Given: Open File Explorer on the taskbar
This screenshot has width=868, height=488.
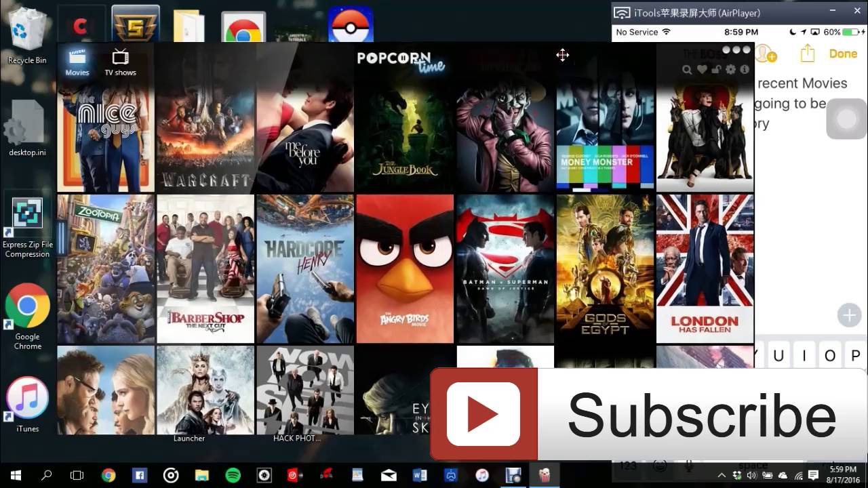Looking at the screenshot, I should (201, 475).
